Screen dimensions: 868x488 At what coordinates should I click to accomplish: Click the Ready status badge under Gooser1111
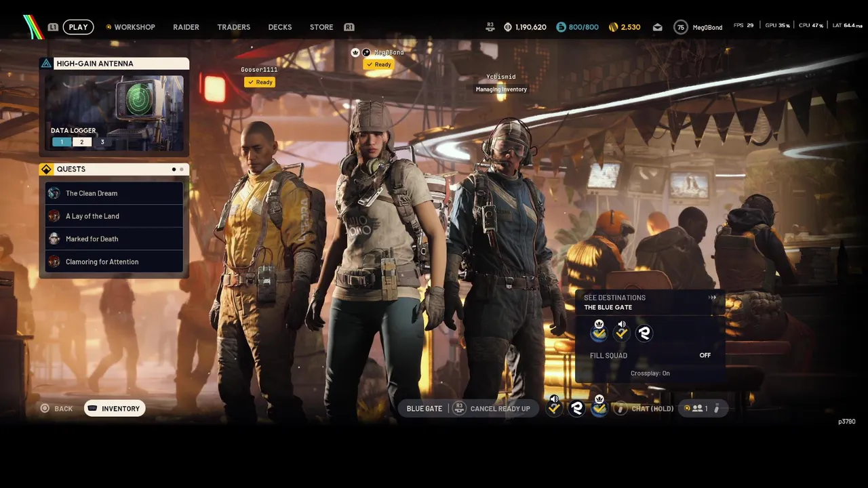260,82
